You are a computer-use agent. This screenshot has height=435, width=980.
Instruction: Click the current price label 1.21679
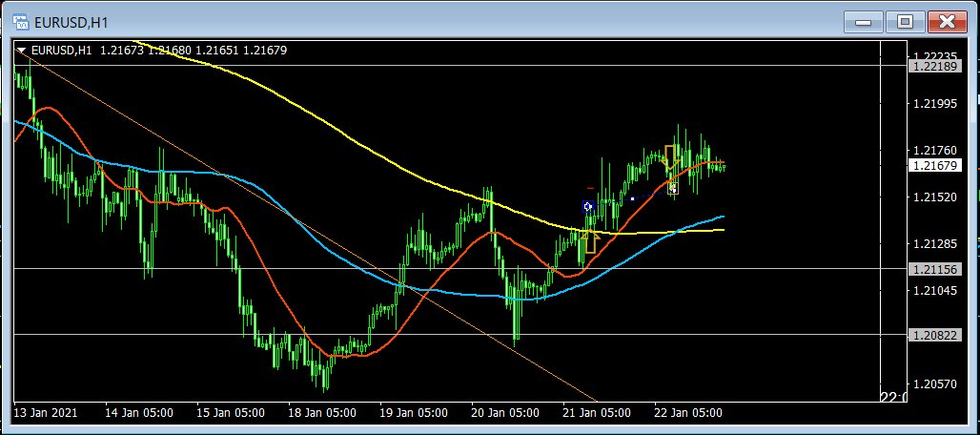tap(935, 166)
